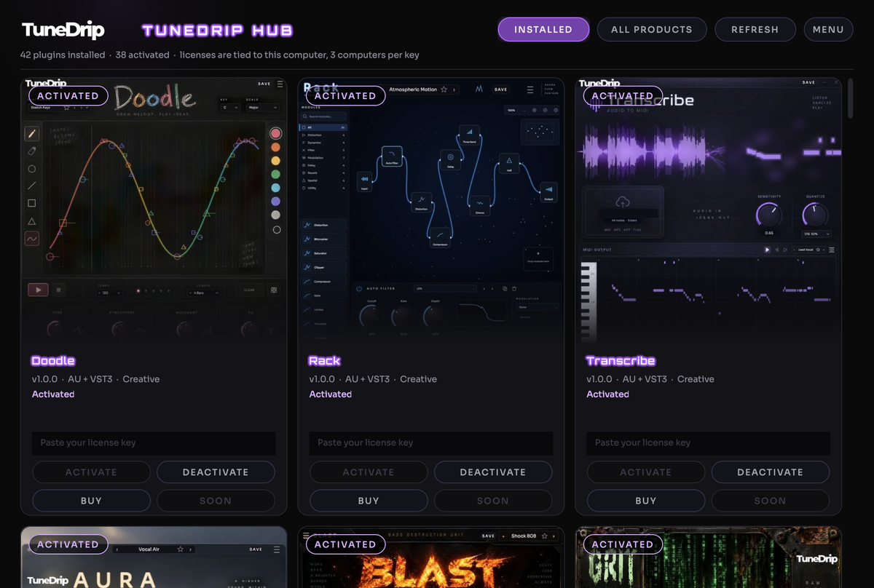Hit the stop button in Doodle preview
The width and height of the screenshot is (874, 588).
59,290
